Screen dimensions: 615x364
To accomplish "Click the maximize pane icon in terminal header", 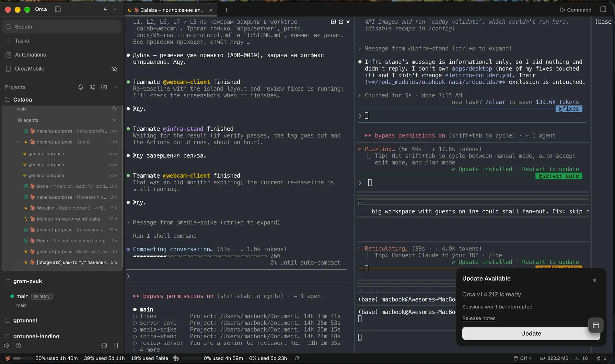I will (x=341, y=22).
